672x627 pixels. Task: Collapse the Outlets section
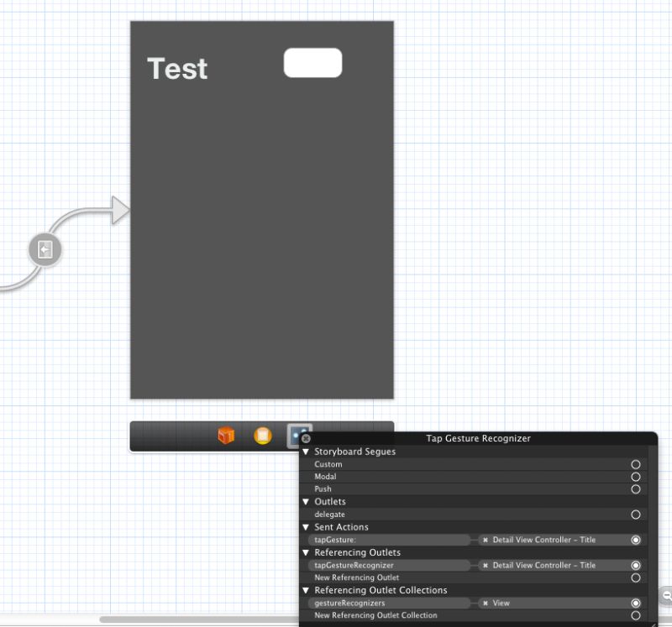click(x=306, y=501)
